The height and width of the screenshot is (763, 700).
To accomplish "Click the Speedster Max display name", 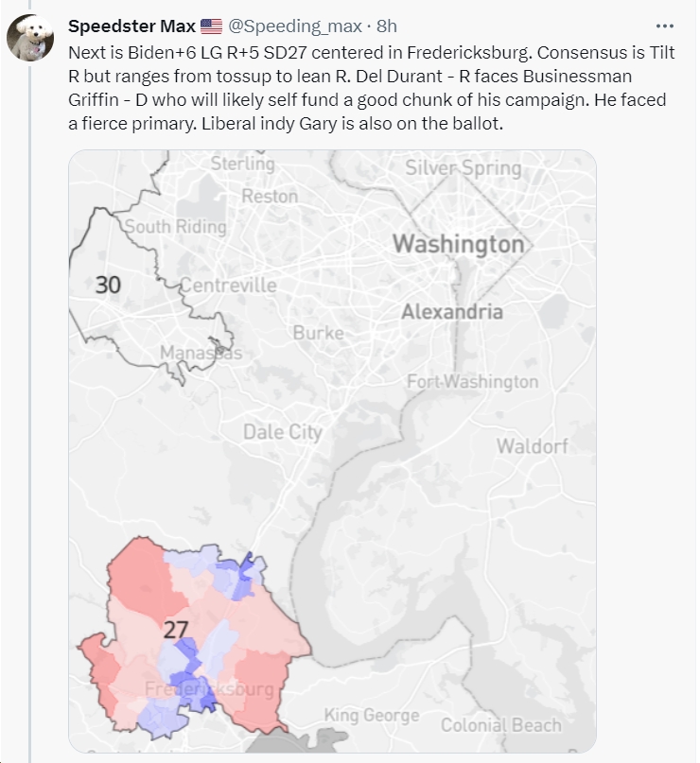I will pyautogui.click(x=131, y=26).
